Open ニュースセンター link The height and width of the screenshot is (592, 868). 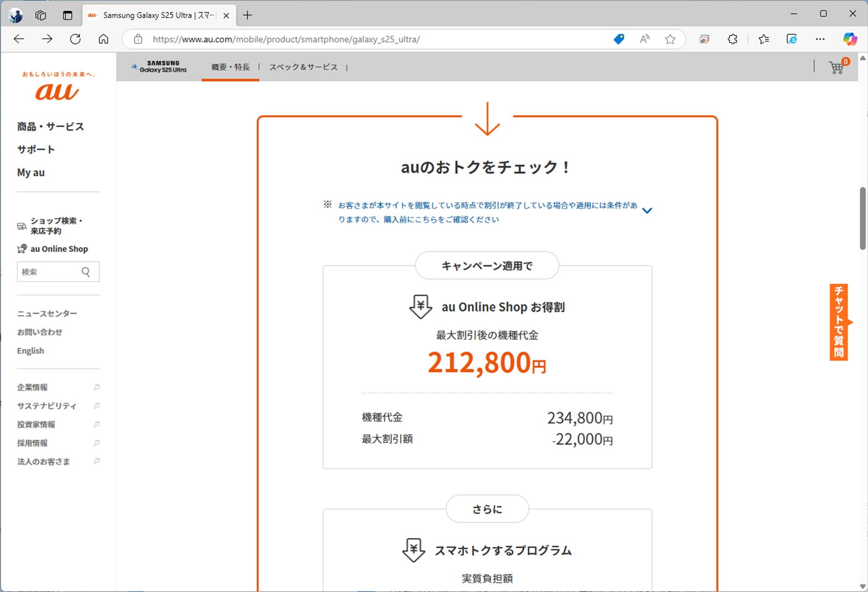(47, 314)
